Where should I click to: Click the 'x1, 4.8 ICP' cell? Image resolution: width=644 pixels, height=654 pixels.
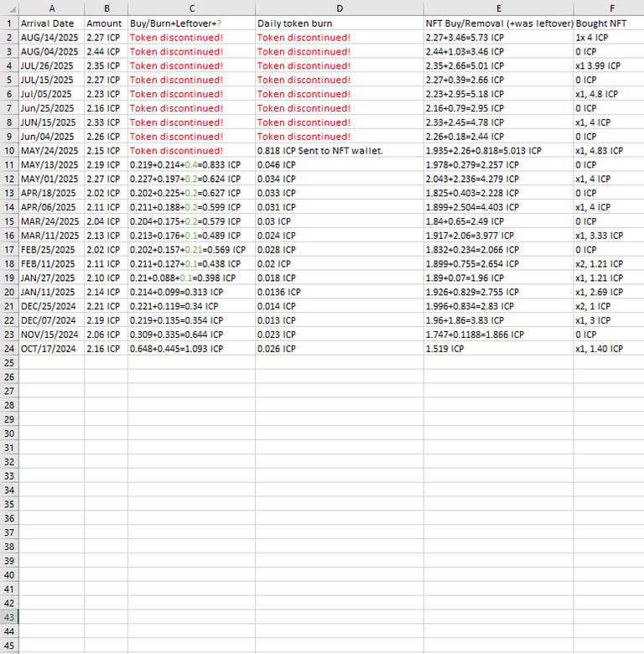[x=609, y=94]
